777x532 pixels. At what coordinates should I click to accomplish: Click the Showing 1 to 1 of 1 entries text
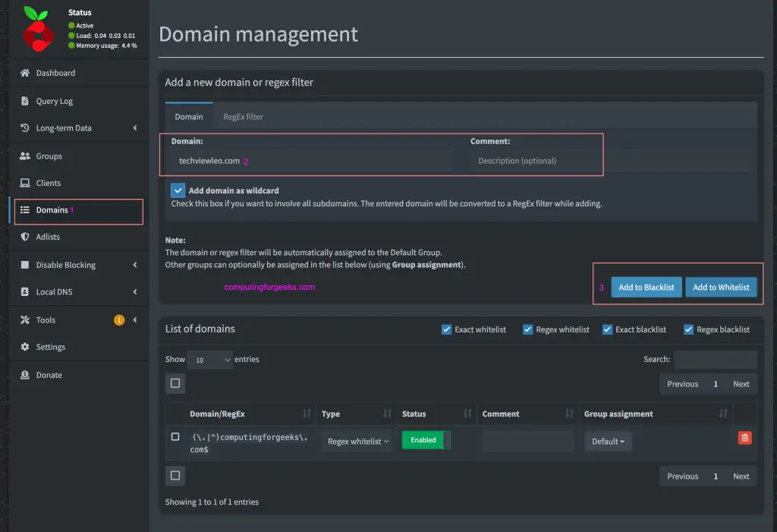(x=212, y=502)
